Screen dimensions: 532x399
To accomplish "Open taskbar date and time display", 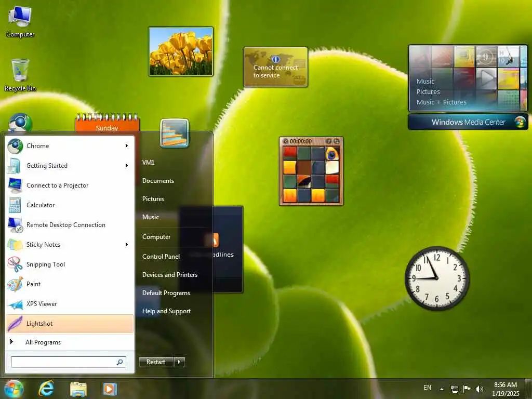I will click(506, 389).
